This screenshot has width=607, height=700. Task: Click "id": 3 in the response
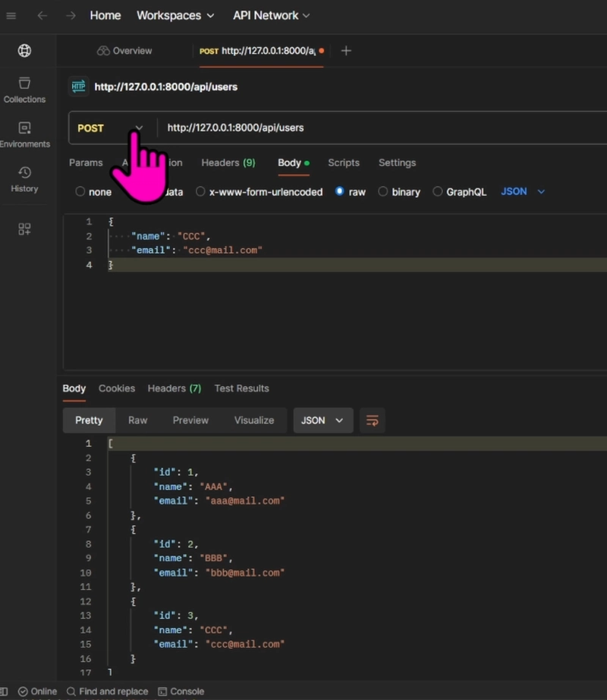(x=176, y=616)
